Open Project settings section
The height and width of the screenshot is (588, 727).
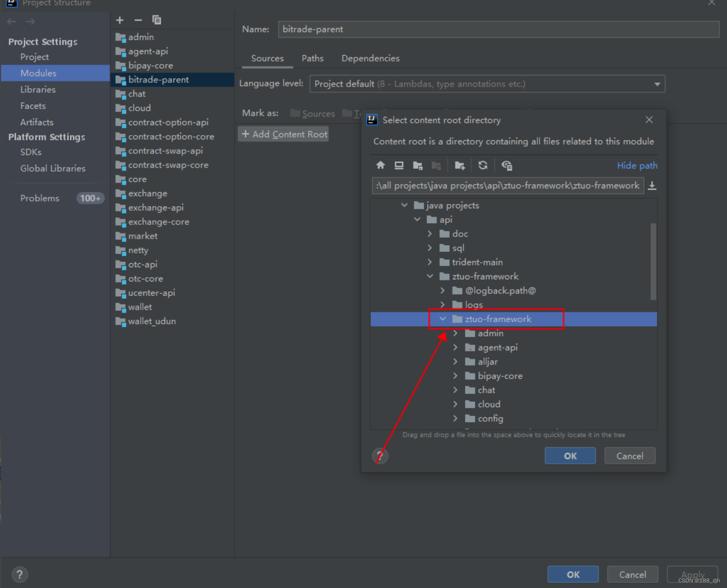(x=35, y=57)
